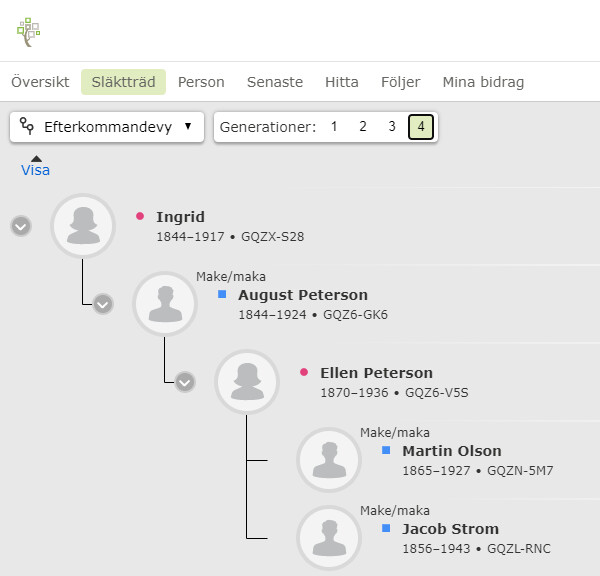Open the Hitta tab
This screenshot has height=576, width=600.
(342, 82)
